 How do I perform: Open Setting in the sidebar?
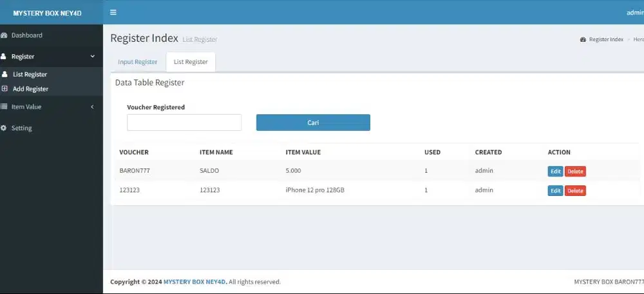pos(21,128)
